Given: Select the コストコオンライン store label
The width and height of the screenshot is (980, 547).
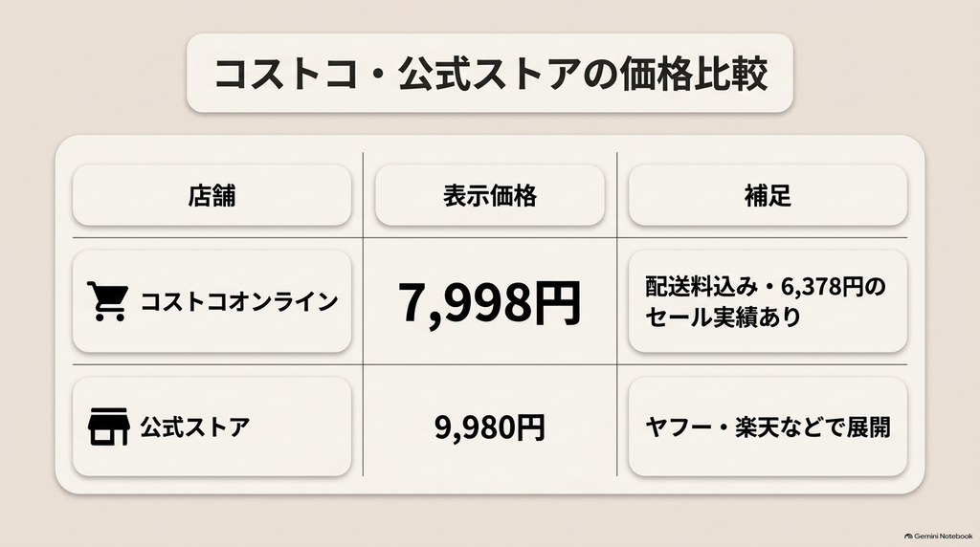Looking at the screenshot, I should [238, 301].
